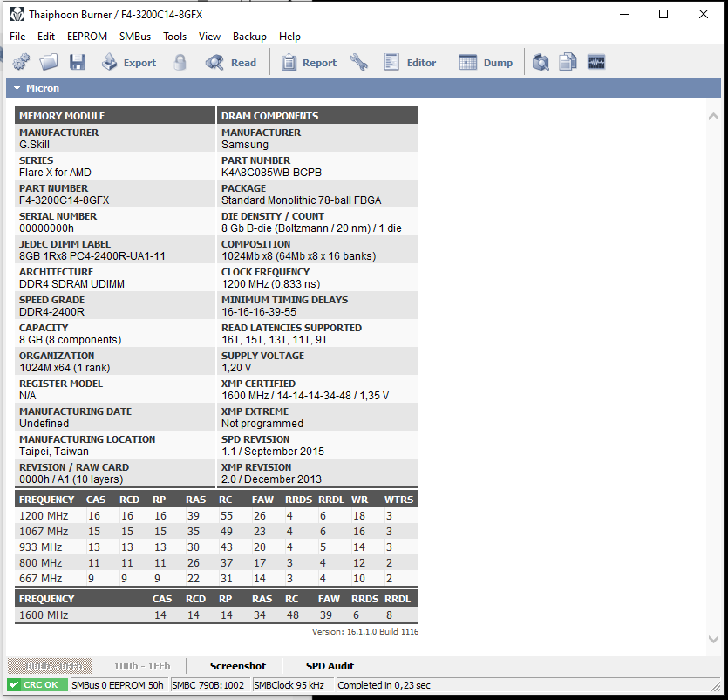Click the 16-16-16-39-55 minimum timing value

pyautogui.click(x=259, y=312)
